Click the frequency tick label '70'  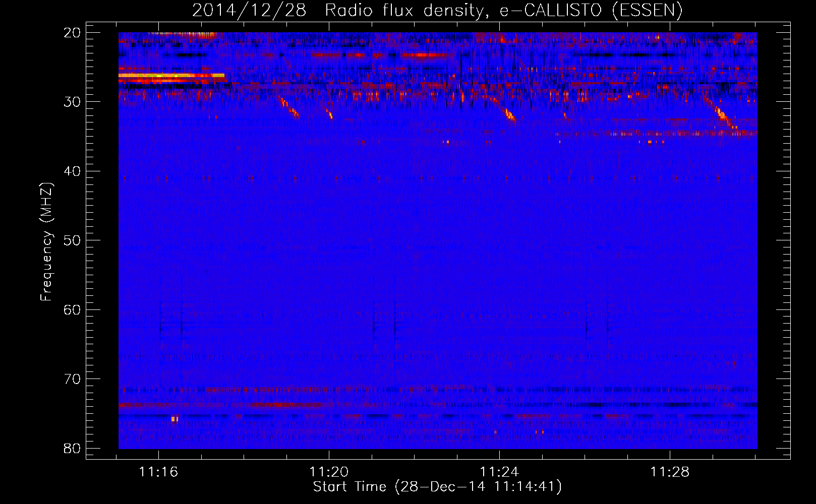coord(72,379)
